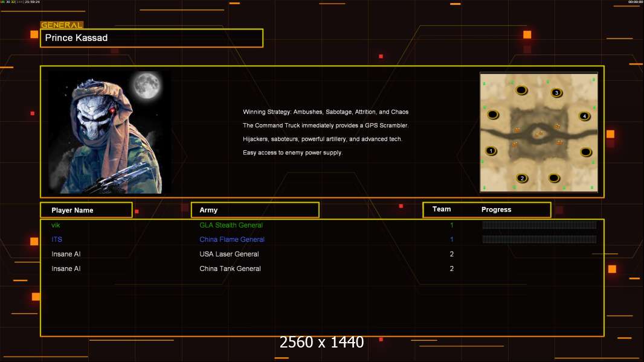Click the Command Truck GPS Scrambler line
The height and width of the screenshot is (362, 644).
click(x=325, y=125)
